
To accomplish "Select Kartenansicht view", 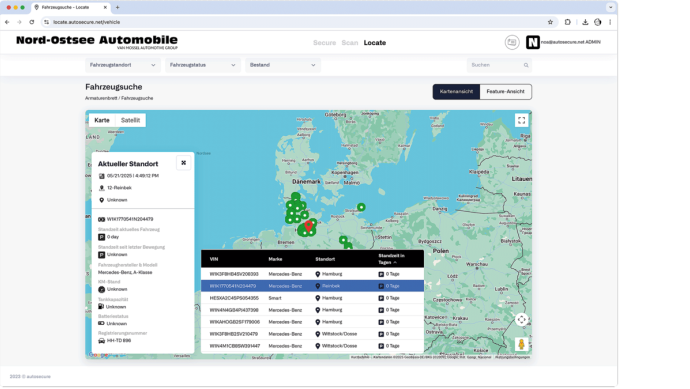I will tap(456, 92).
